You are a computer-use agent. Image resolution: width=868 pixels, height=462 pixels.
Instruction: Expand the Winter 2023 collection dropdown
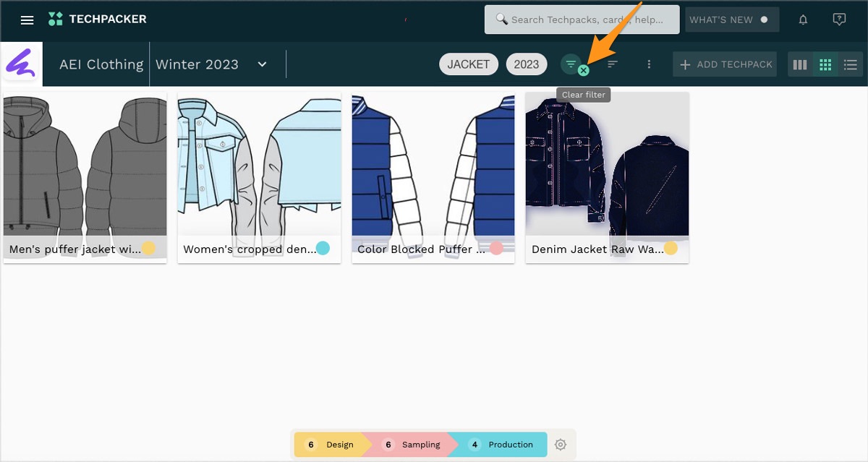262,64
